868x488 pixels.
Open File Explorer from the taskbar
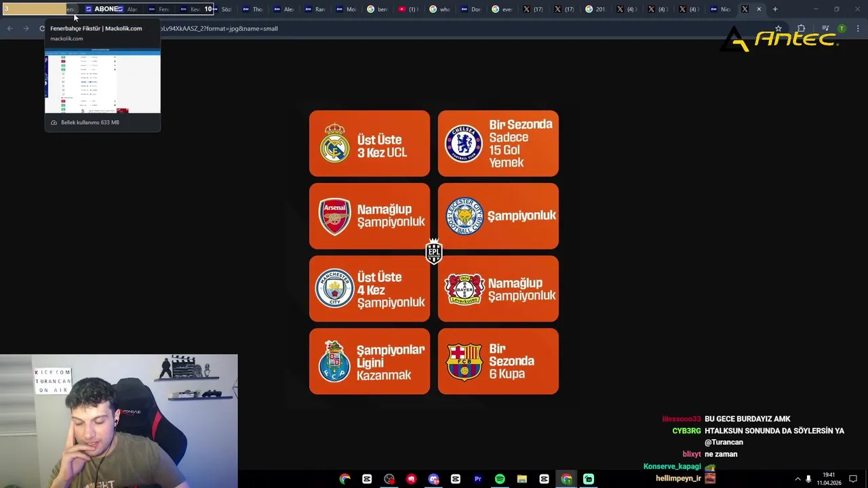(x=521, y=479)
